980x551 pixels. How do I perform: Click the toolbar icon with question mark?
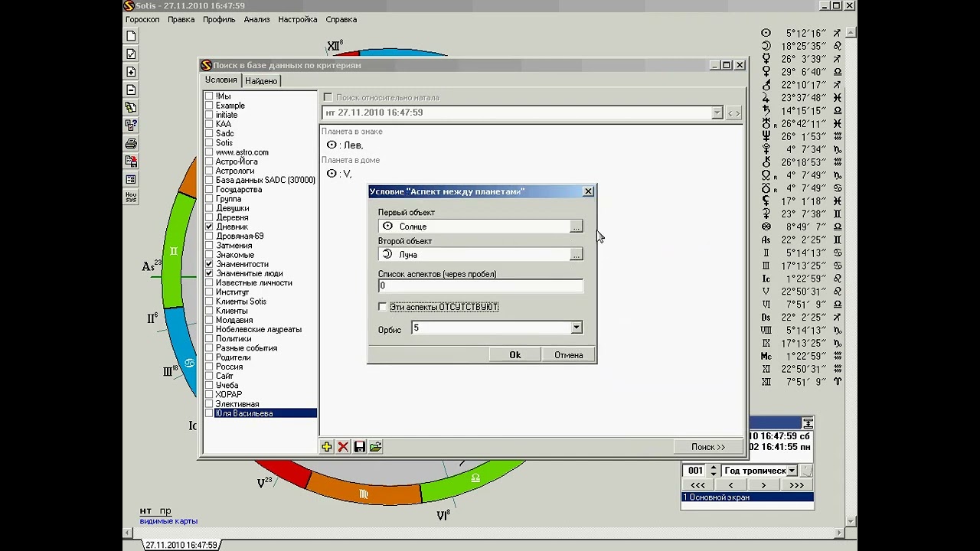131,126
